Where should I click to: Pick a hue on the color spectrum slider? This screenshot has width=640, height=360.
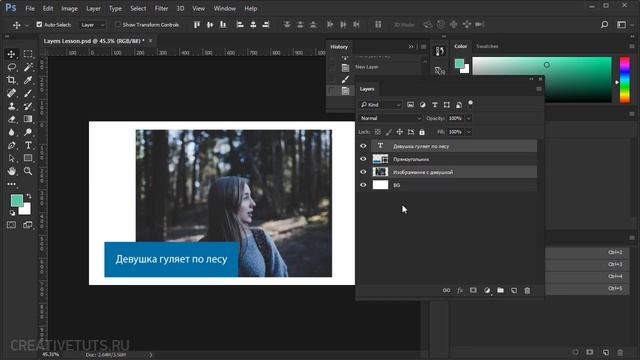[x=624, y=80]
